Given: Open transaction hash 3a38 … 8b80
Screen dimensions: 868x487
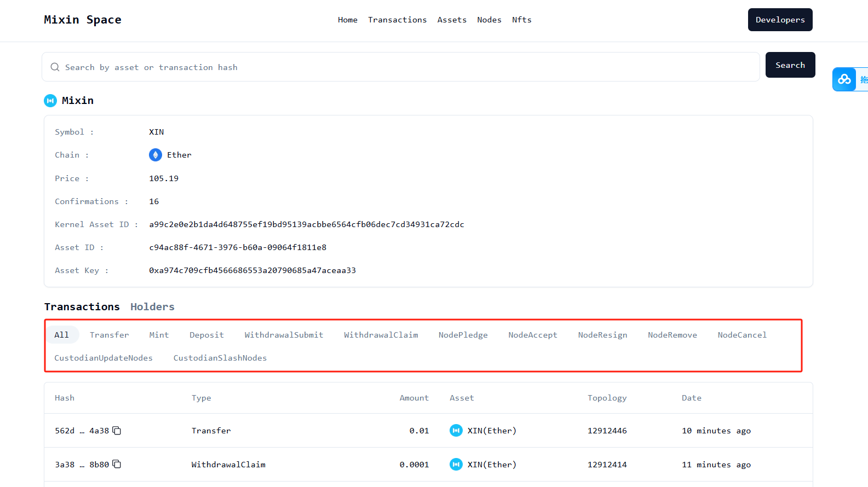Looking at the screenshot, I should tap(82, 465).
